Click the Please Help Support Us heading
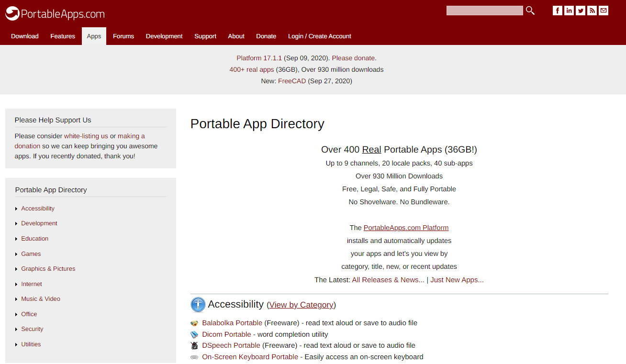Screen dimensions: 626x364 (x=53, y=120)
